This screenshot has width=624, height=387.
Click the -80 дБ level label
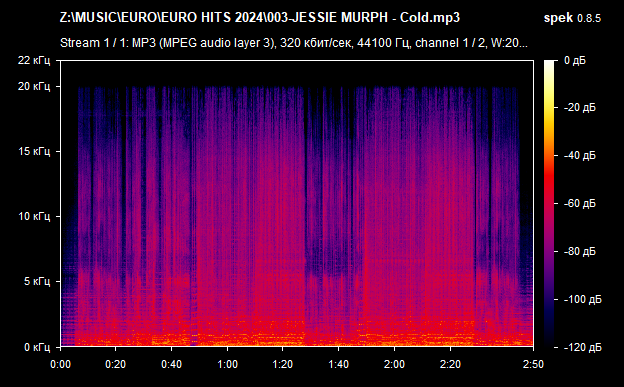click(x=580, y=251)
